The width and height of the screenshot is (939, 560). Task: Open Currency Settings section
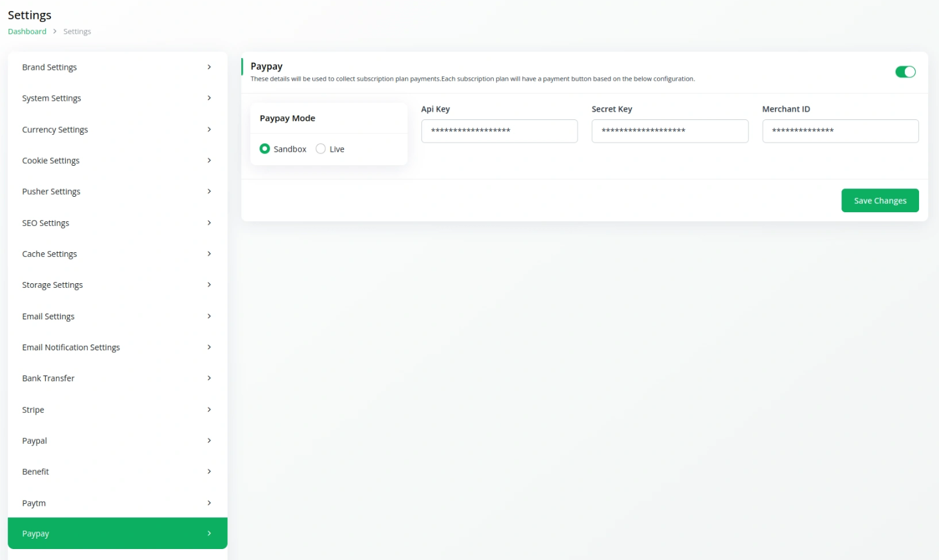(117, 130)
